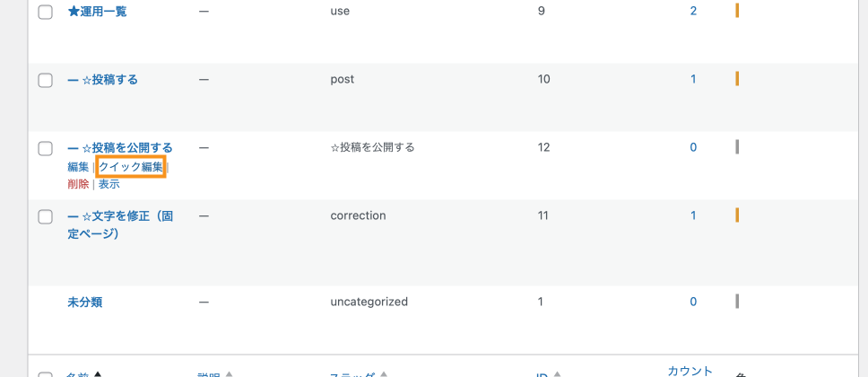The height and width of the screenshot is (377, 868).
Task: Enable checkbox for ☆文字を修正（固定ページ）
Action: [x=46, y=216]
